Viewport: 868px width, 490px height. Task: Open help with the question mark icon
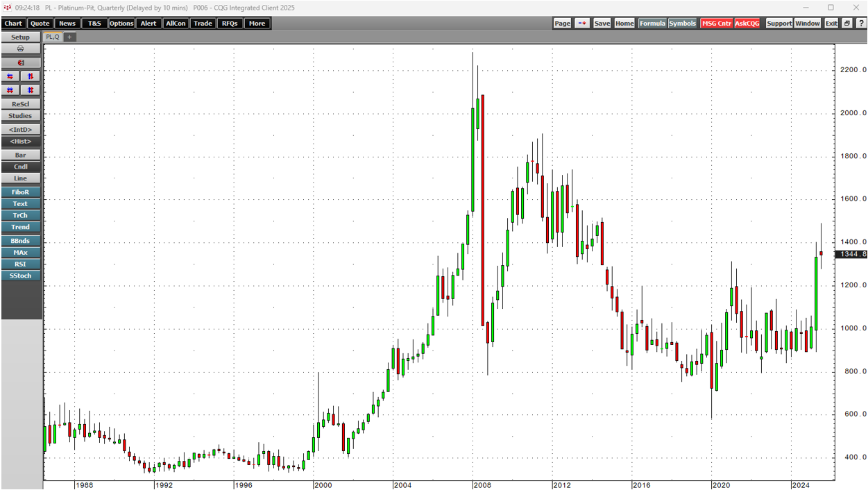click(860, 24)
